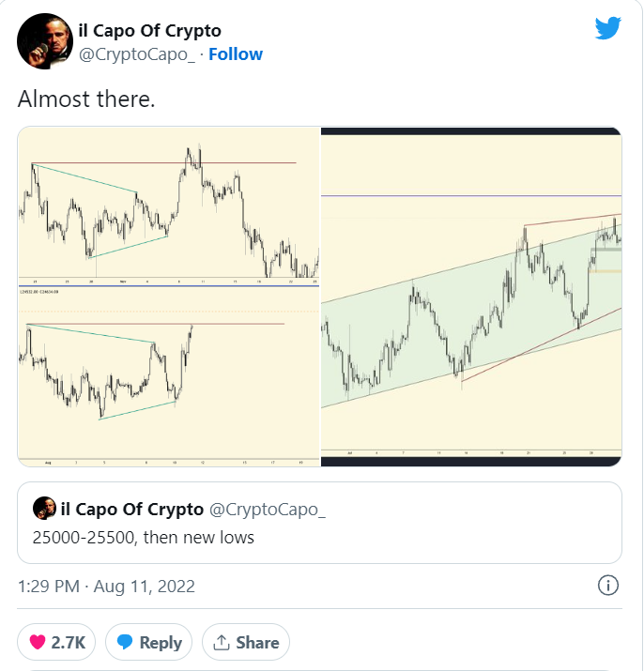Open the @CryptoCapo_ handle under the name
644x671 pixels.
137,54
